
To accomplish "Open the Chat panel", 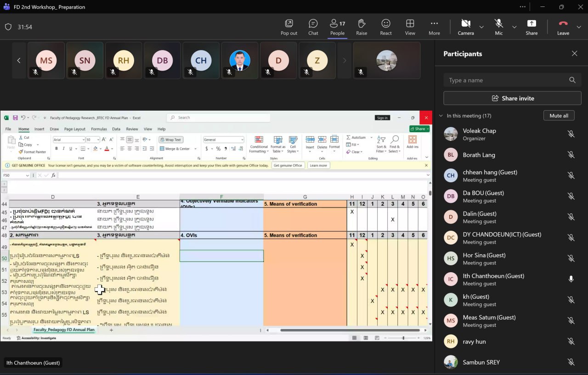I will tap(313, 27).
